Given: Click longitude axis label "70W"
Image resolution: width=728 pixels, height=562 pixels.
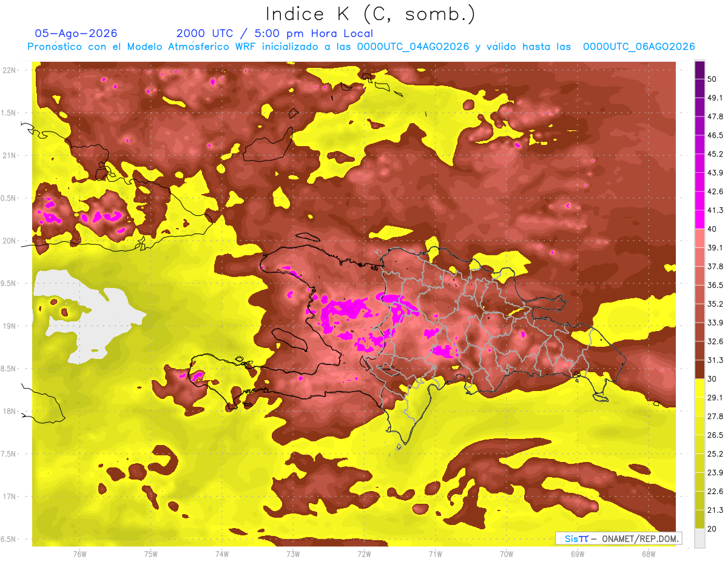Looking at the screenshot, I should pyautogui.click(x=507, y=554).
